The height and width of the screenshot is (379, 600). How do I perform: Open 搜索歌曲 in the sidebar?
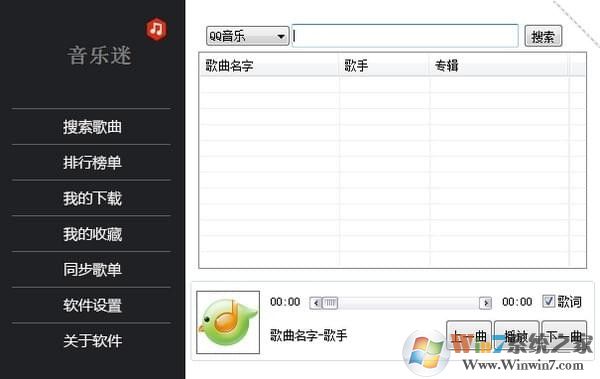pyautogui.click(x=92, y=127)
